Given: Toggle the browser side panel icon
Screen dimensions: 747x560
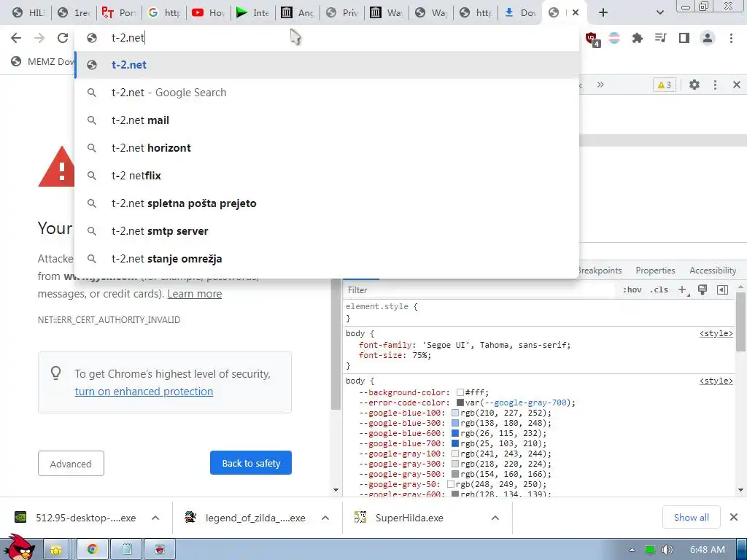Looking at the screenshot, I should coord(684,38).
